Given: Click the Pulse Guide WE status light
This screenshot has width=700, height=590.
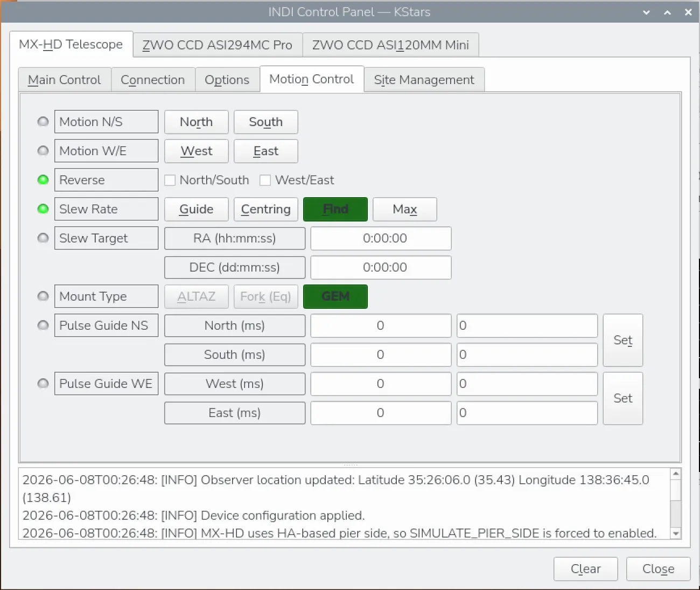Looking at the screenshot, I should [43, 384].
